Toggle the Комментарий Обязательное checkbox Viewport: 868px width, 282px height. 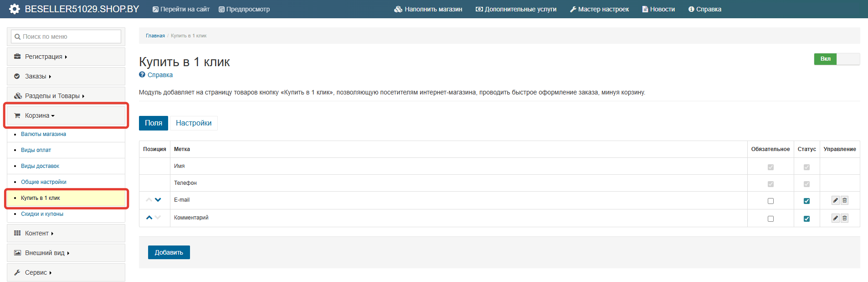[770, 219]
